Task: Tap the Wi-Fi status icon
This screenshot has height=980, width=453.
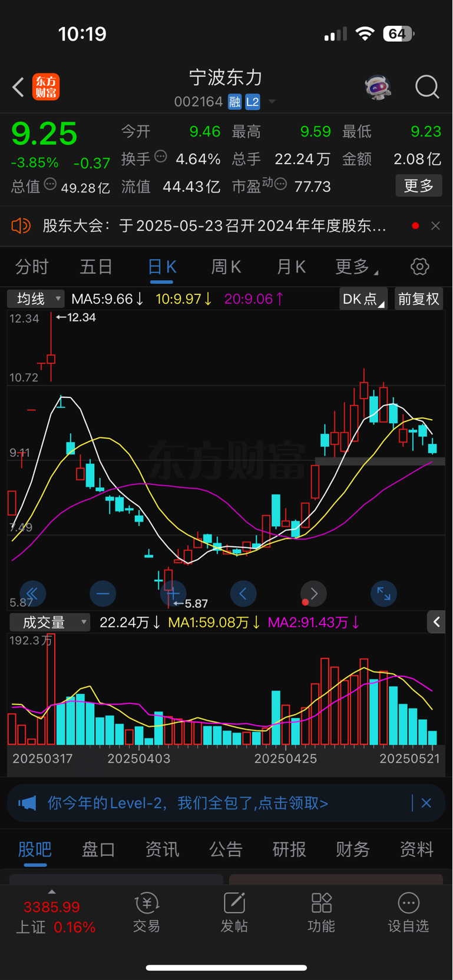Action: coord(365,34)
